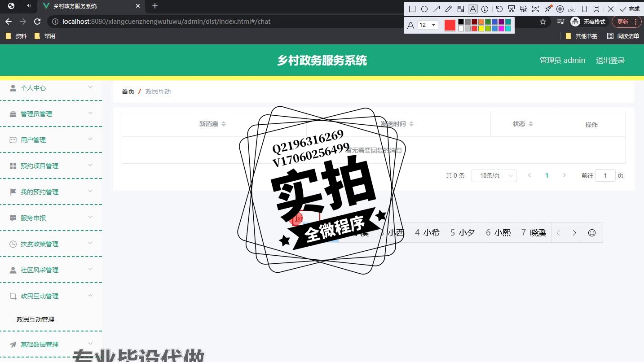Expand 服务申报 sidebar menu

pos(51,218)
